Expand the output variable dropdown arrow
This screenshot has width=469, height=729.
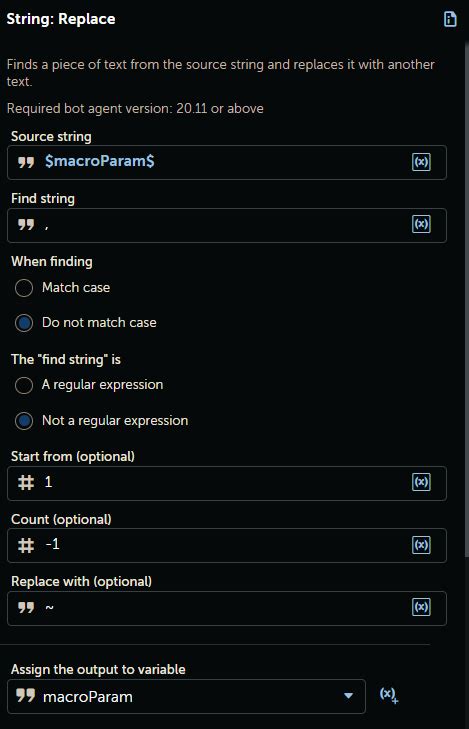coord(348,696)
